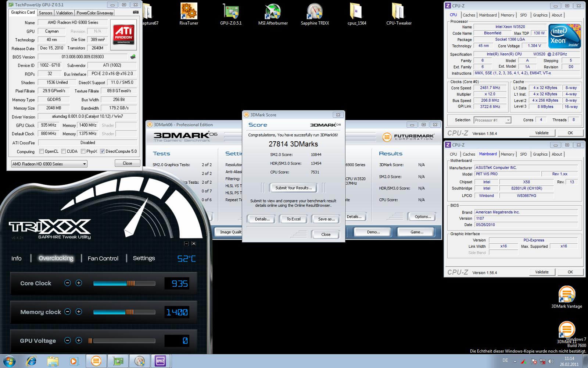Switch to GPU-Z taskbar button
The width and height of the screenshot is (588, 368).
118,361
